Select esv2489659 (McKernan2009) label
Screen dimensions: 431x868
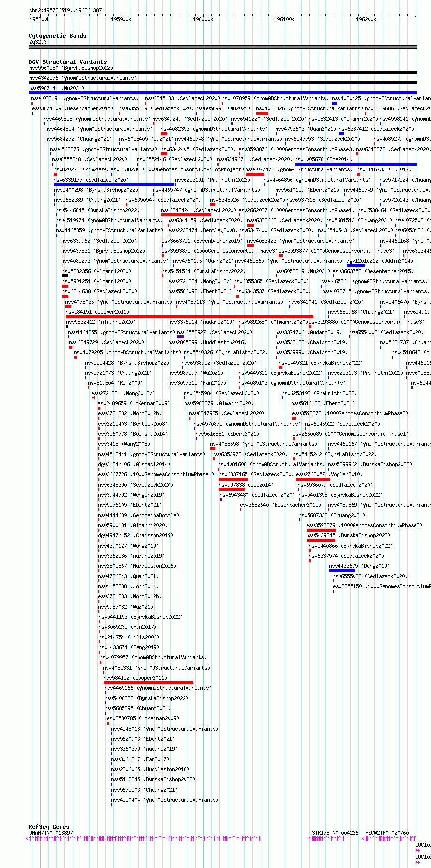134,403
